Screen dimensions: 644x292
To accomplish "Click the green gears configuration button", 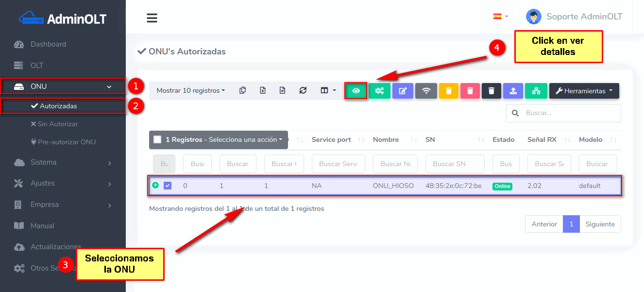I will pyautogui.click(x=379, y=91).
